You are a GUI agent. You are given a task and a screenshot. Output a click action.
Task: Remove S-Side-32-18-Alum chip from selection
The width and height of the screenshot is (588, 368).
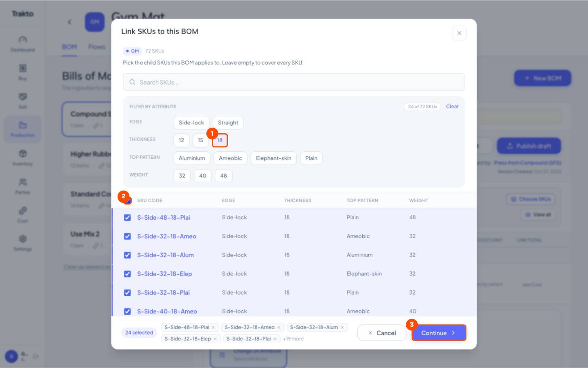pos(342,328)
